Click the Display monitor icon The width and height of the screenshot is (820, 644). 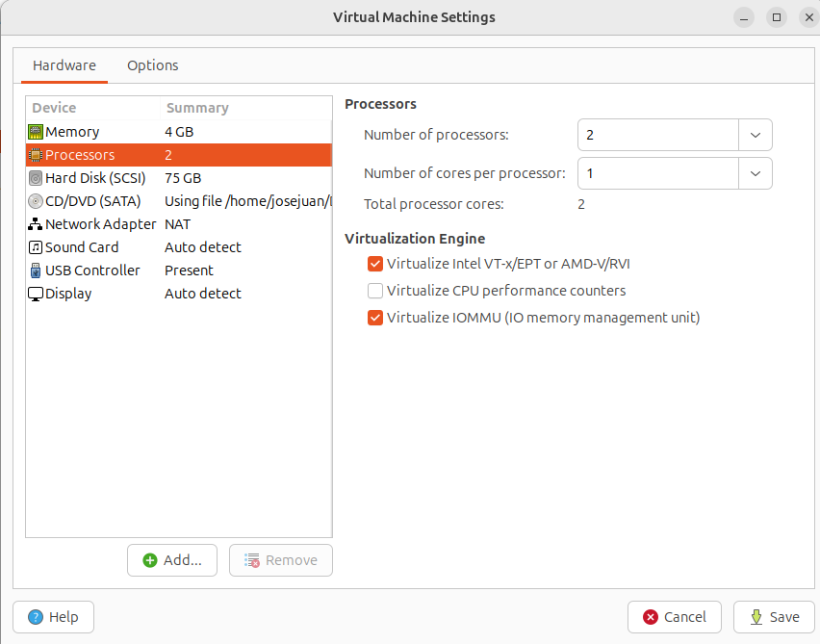(34, 293)
